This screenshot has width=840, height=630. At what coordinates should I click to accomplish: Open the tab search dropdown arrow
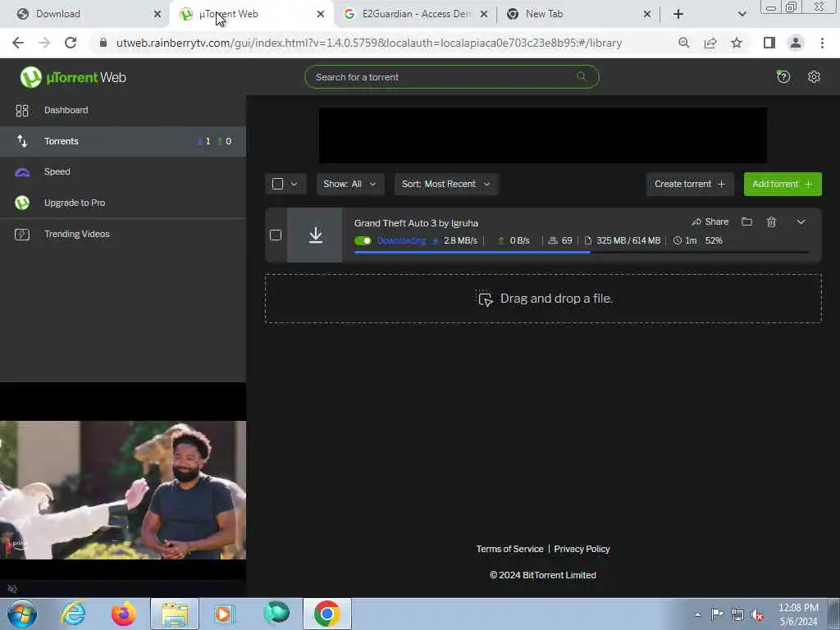[742, 14]
